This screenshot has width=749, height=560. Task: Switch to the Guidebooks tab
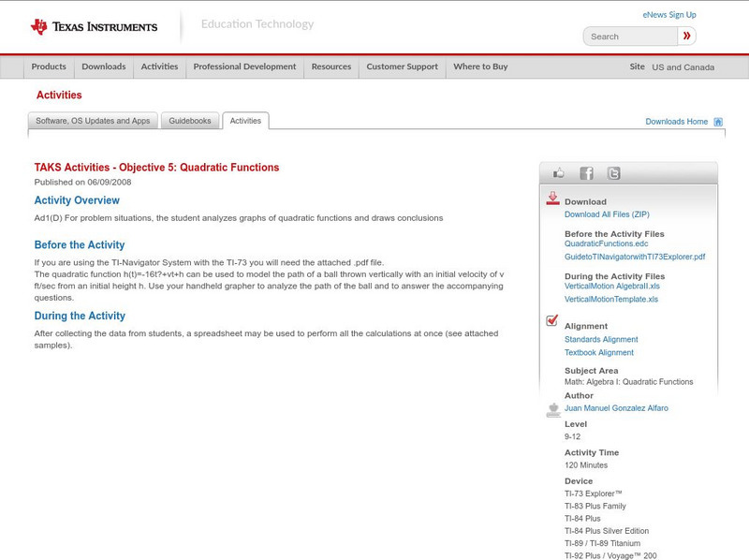[x=190, y=121]
